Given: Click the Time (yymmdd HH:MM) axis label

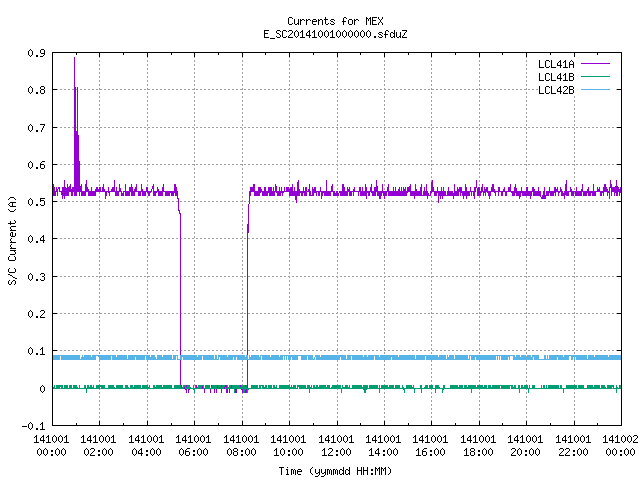Looking at the screenshot, I should pos(335,471).
